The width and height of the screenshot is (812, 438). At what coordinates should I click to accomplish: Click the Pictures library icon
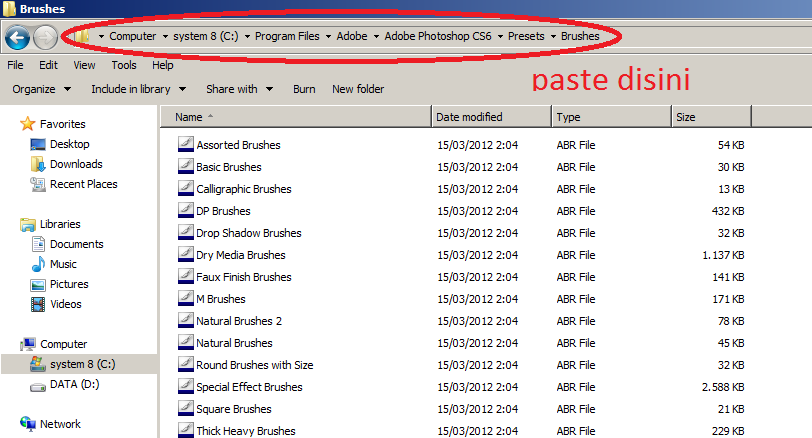(x=38, y=284)
